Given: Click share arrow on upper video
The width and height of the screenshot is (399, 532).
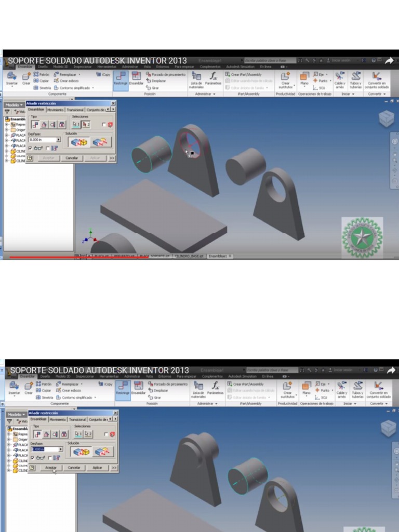Looking at the screenshot, I should coord(389,61).
